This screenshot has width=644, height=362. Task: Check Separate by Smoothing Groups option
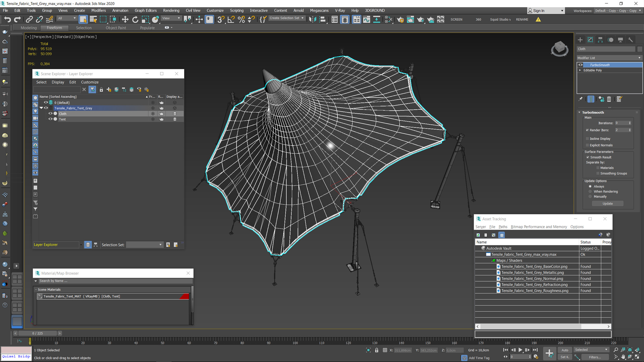598,173
